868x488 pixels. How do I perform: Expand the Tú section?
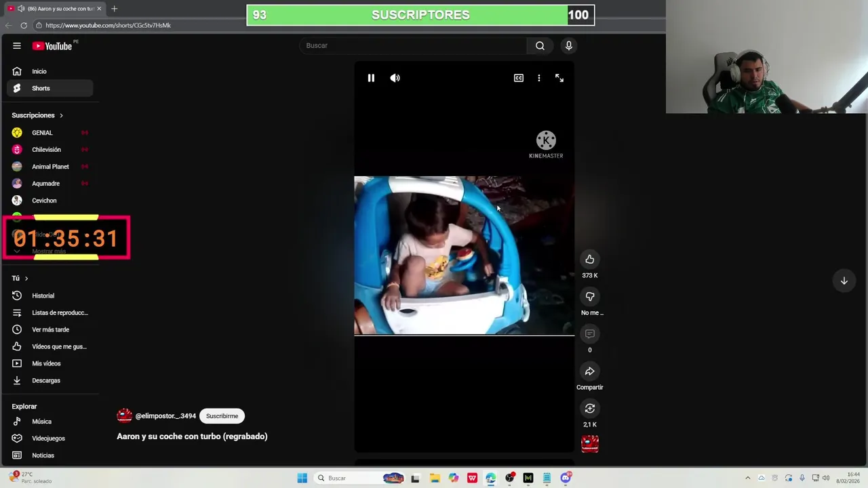click(20, 278)
